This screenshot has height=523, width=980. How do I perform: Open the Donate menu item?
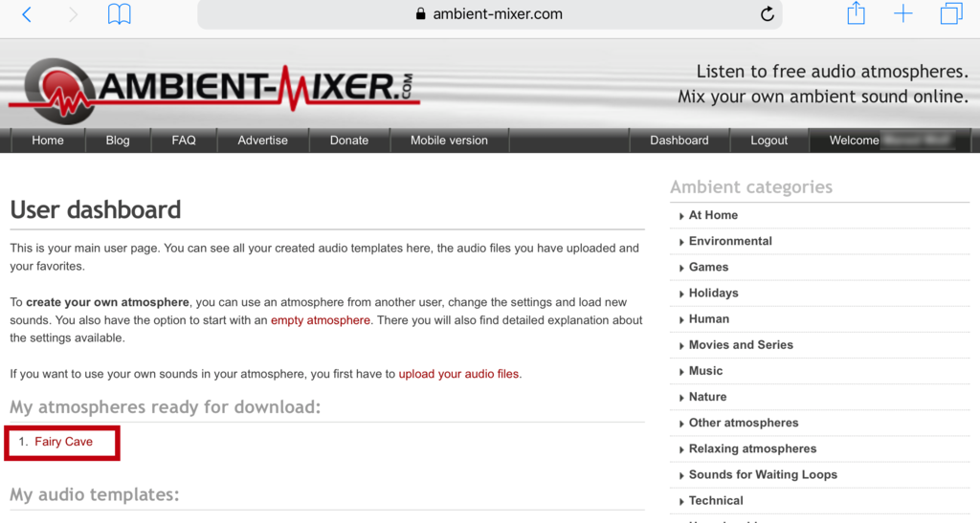(348, 141)
